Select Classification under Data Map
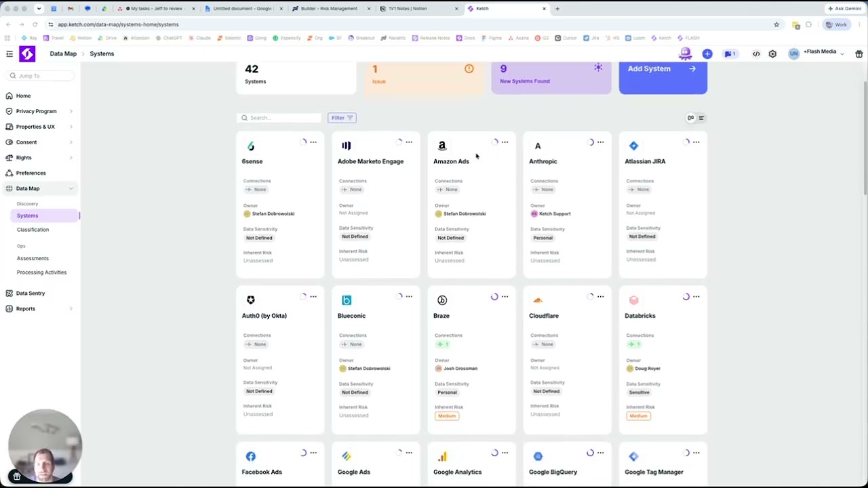This screenshot has width=868, height=488. [33, 230]
